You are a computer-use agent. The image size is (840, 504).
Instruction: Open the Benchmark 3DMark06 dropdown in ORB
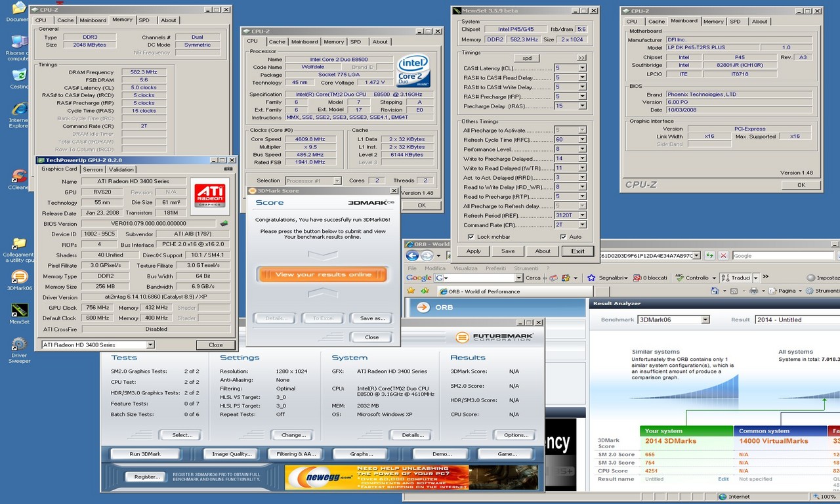(673, 320)
